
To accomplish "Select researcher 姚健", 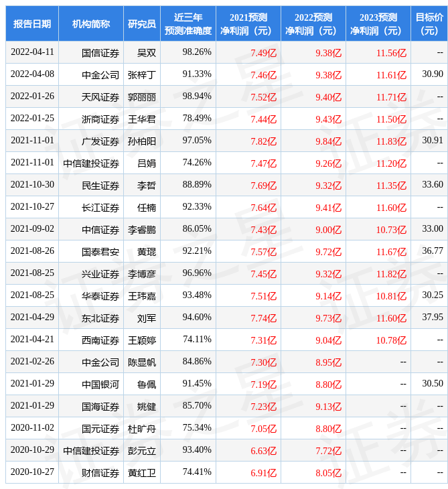I will tap(147, 407).
